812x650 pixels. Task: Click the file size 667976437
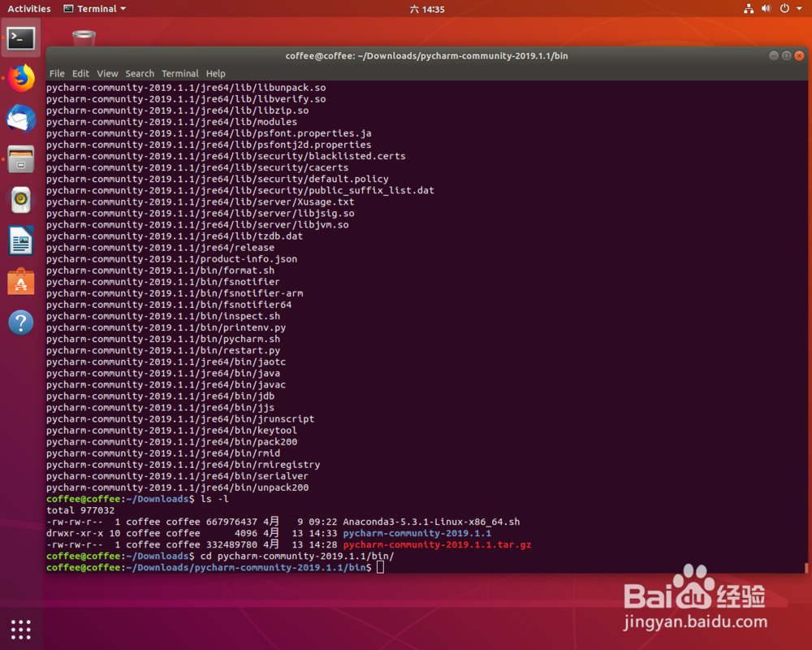tap(231, 522)
